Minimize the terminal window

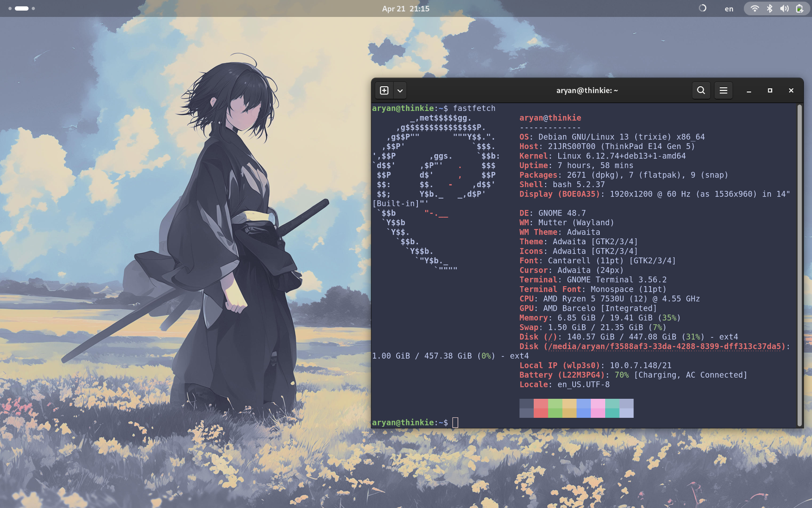click(x=749, y=91)
